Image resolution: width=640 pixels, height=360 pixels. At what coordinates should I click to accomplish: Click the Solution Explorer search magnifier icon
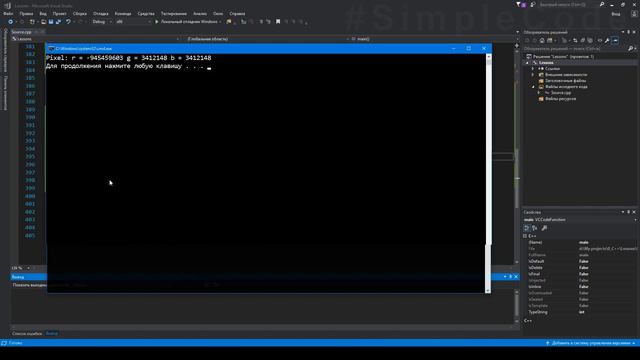[x=631, y=49]
